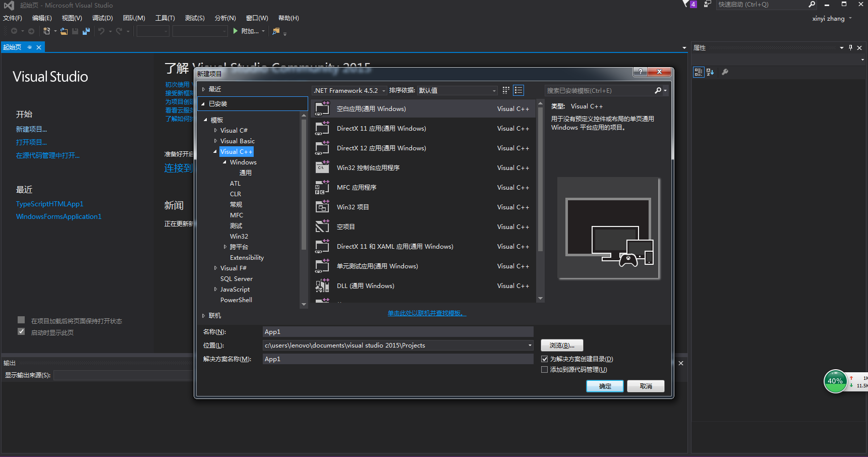Click the 取消 (Cancel) button
Viewport: 868px width, 457px height.
[x=646, y=386]
